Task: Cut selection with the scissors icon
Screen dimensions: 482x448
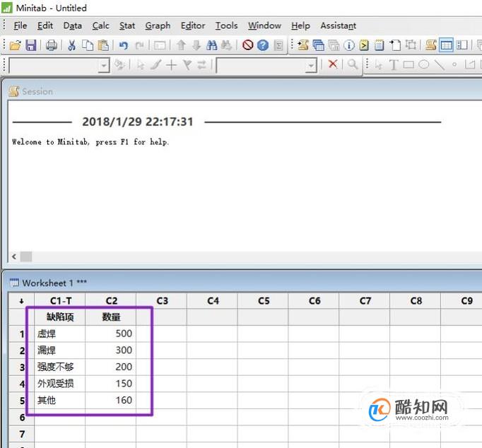Action: click(x=71, y=45)
